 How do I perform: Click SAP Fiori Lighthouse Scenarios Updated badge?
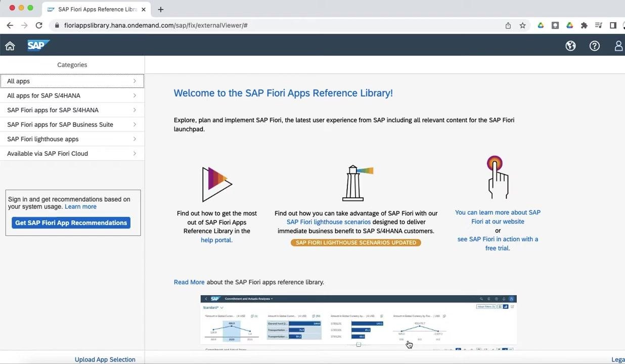356,243
